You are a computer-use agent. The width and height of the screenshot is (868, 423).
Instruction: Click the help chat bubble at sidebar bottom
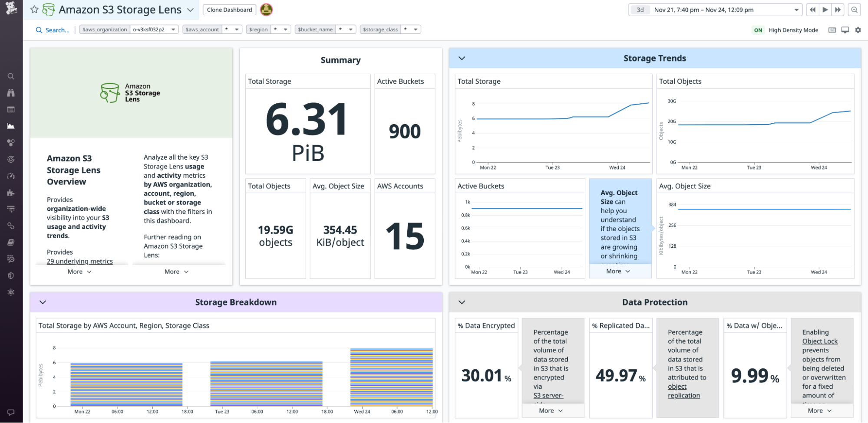pos(11,413)
